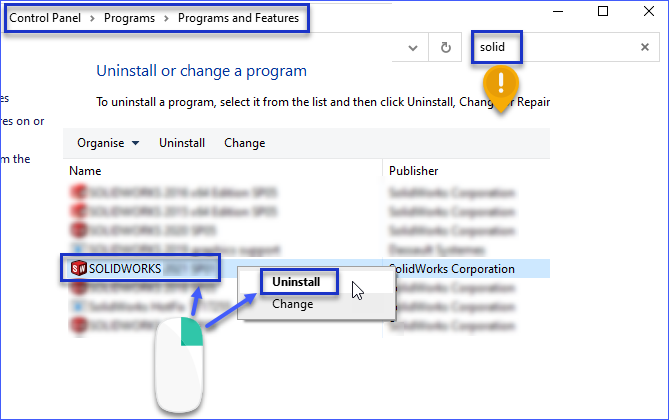This screenshot has width=669, height=420.
Task: Expand the Organise dropdown menu
Action: pyautogui.click(x=108, y=143)
